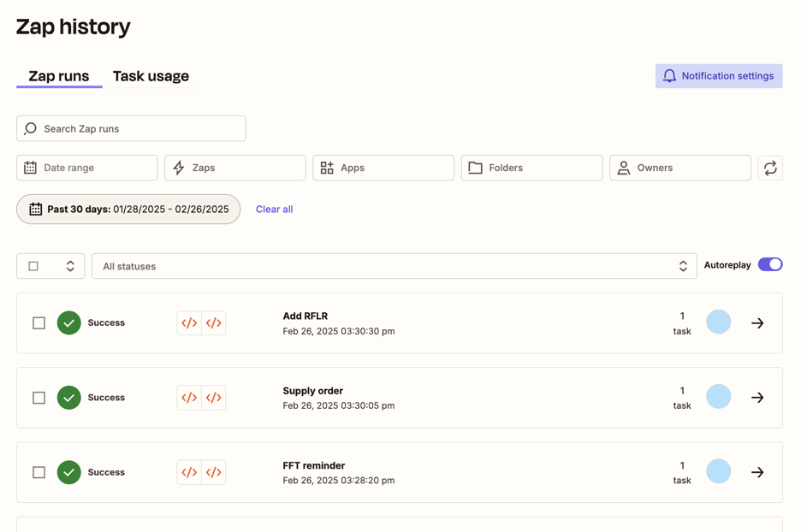Image resolution: width=801 pixels, height=532 pixels.
Task: Open the Add RFLR run details arrow
Action: point(757,323)
